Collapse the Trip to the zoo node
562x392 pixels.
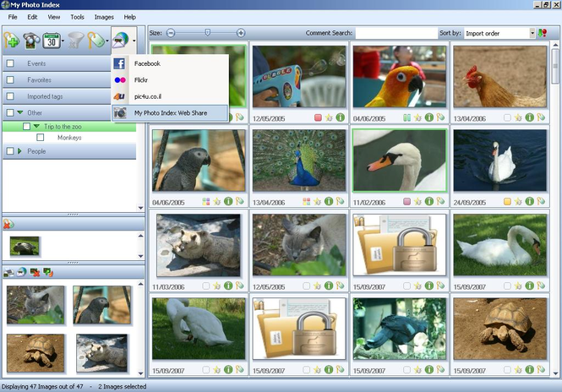coord(36,126)
